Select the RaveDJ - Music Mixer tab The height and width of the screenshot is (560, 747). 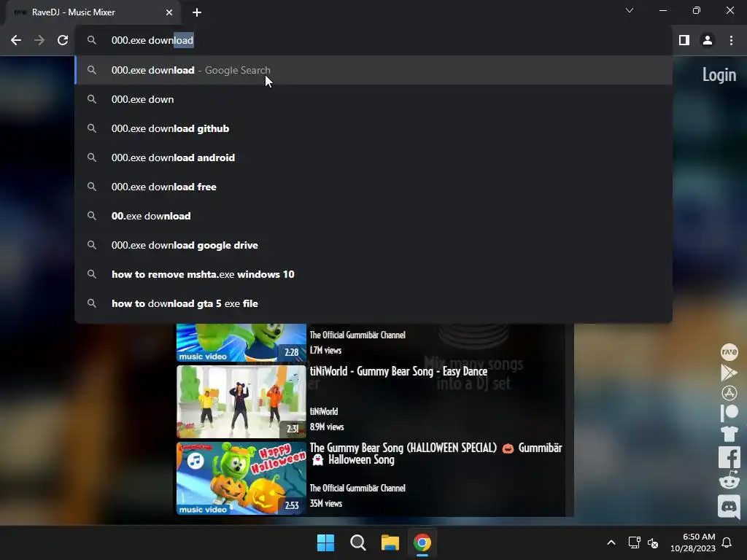[x=93, y=12]
